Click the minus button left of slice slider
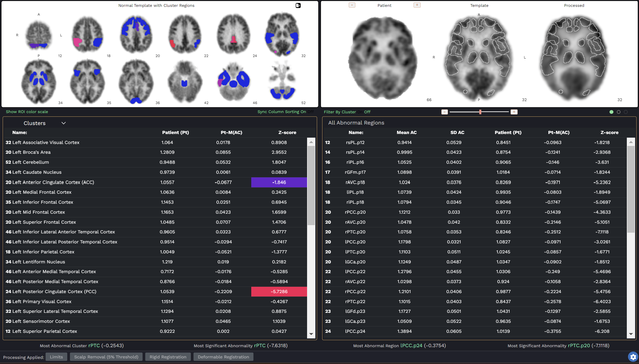The width and height of the screenshot is (639, 364). pyautogui.click(x=445, y=112)
